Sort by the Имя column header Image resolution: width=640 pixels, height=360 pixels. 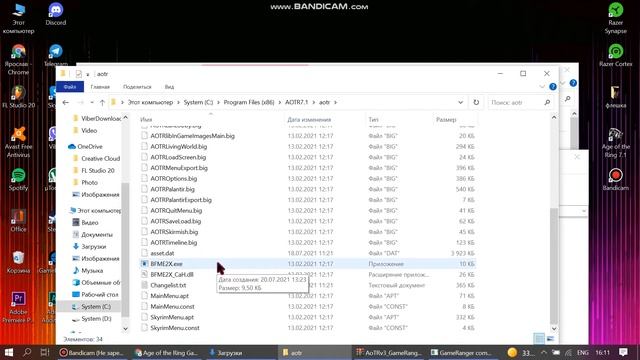pos(146,120)
